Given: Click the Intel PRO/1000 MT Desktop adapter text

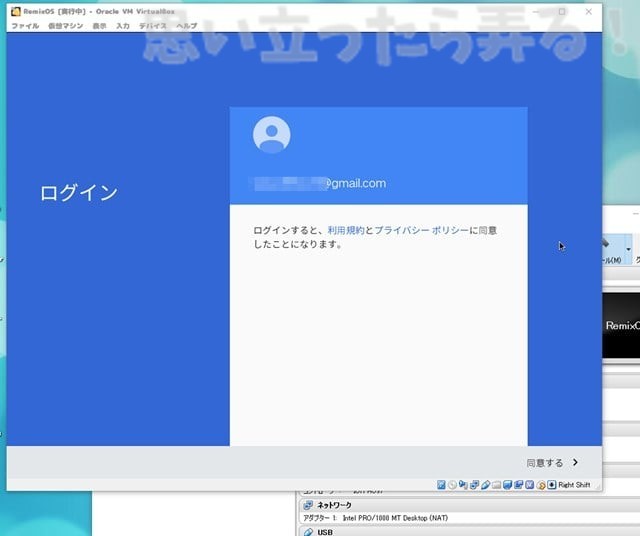Looking at the screenshot, I should point(395,518).
